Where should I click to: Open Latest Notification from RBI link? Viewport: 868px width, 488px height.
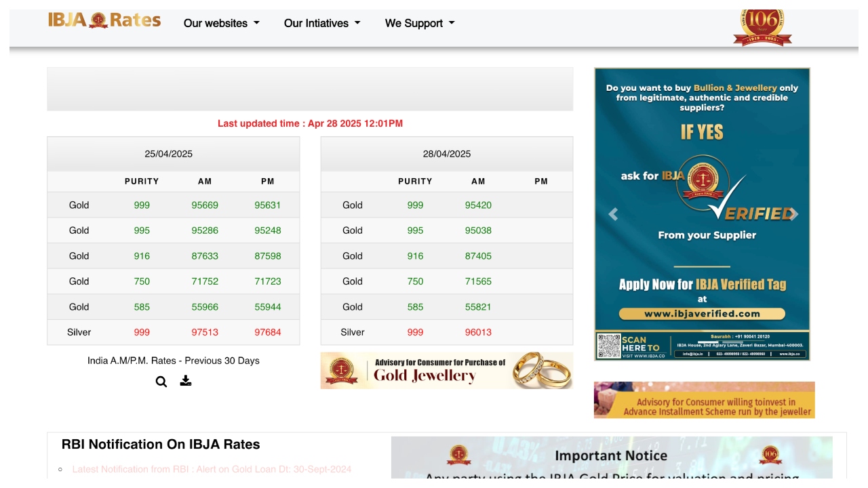tap(212, 469)
